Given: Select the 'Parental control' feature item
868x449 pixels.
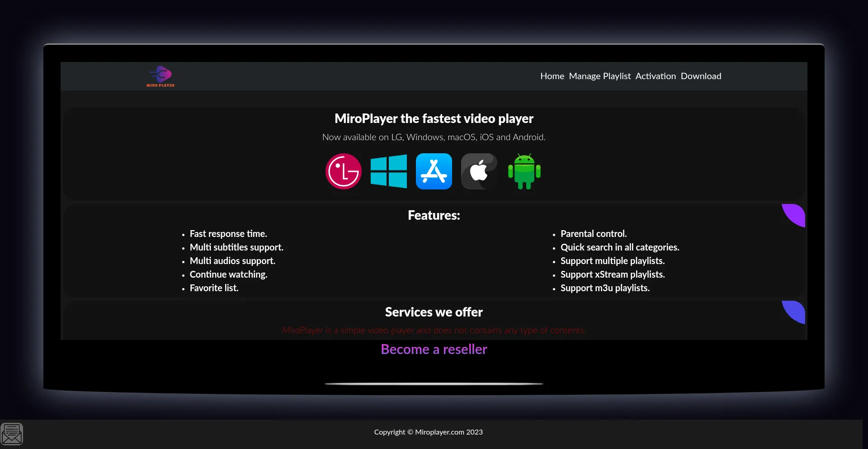Looking at the screenshot, I should point(593,234).
